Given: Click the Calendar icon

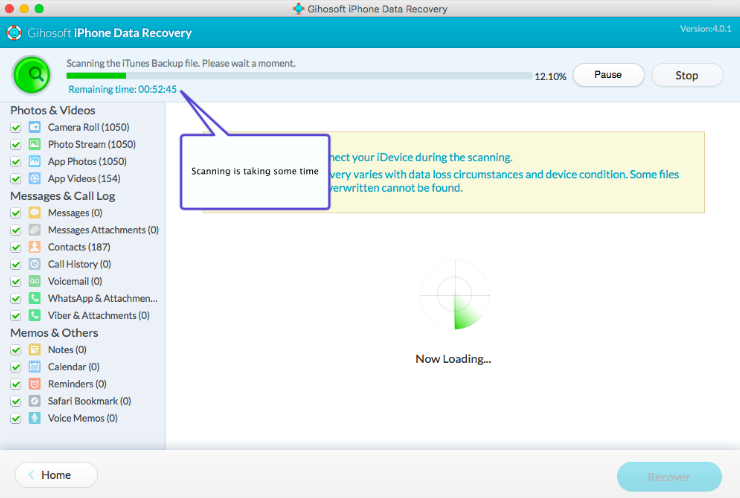Looking at the screenshot, I should (34, 367).
